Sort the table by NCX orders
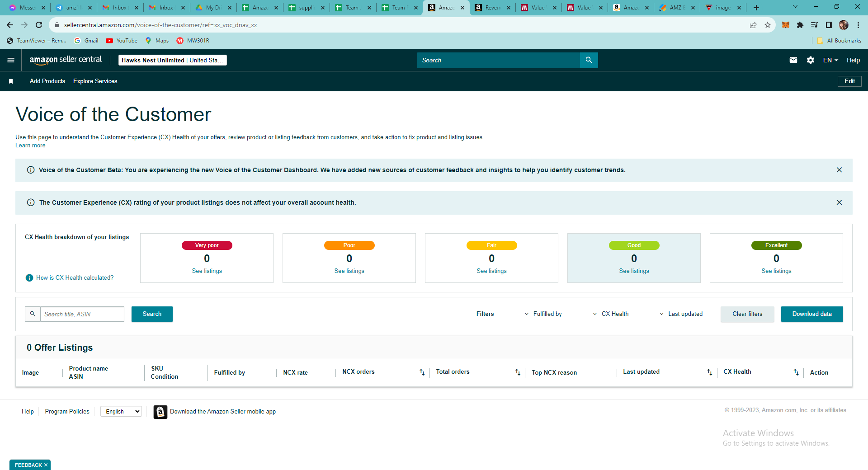868x470 pixels. (x=422, y=372)
